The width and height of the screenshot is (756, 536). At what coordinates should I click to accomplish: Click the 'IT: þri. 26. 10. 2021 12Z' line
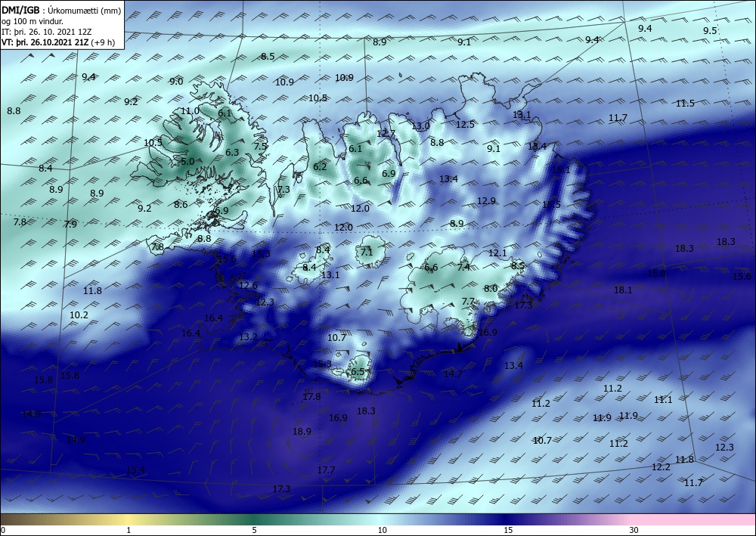tap(47, 31)
